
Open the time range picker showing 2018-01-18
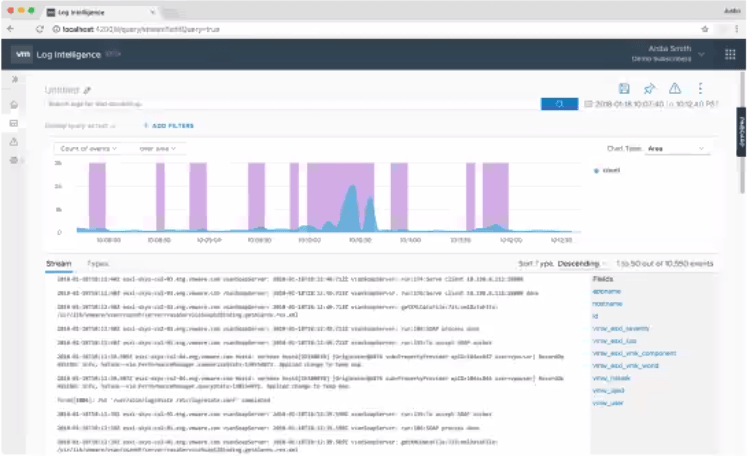point(651,104)
